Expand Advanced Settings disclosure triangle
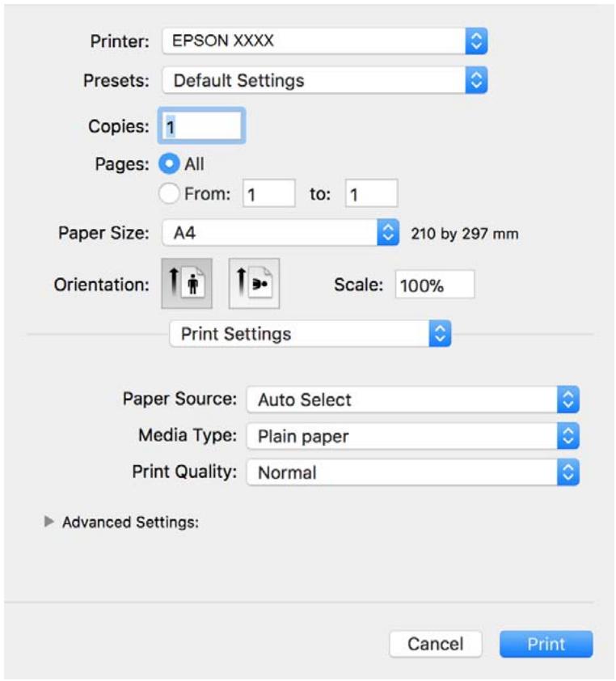Screen dimensions: 616x681 49,522
